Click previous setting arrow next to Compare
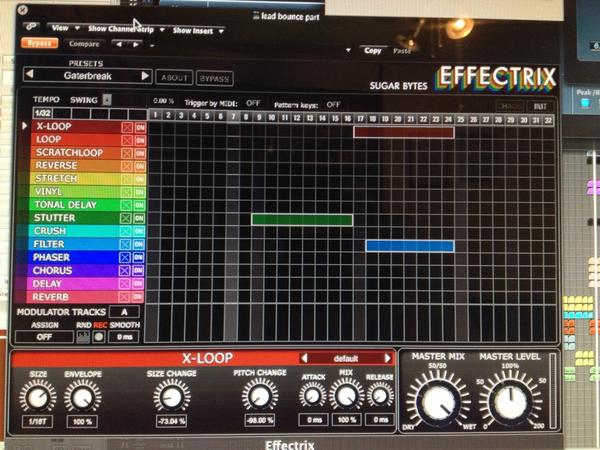The width and height of the screenshot is (600, 450). tap(119, 44)
